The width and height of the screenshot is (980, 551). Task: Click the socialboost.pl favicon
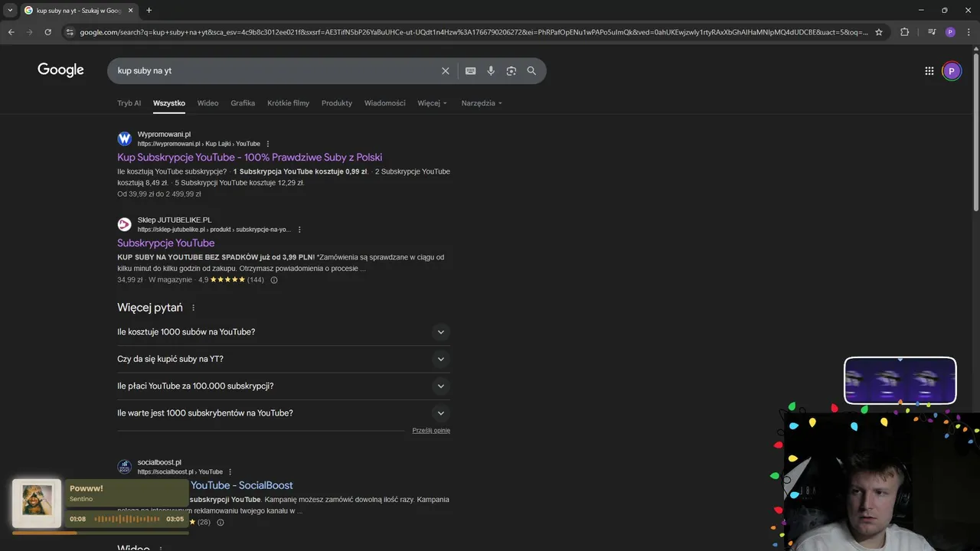tap(124, 467)
